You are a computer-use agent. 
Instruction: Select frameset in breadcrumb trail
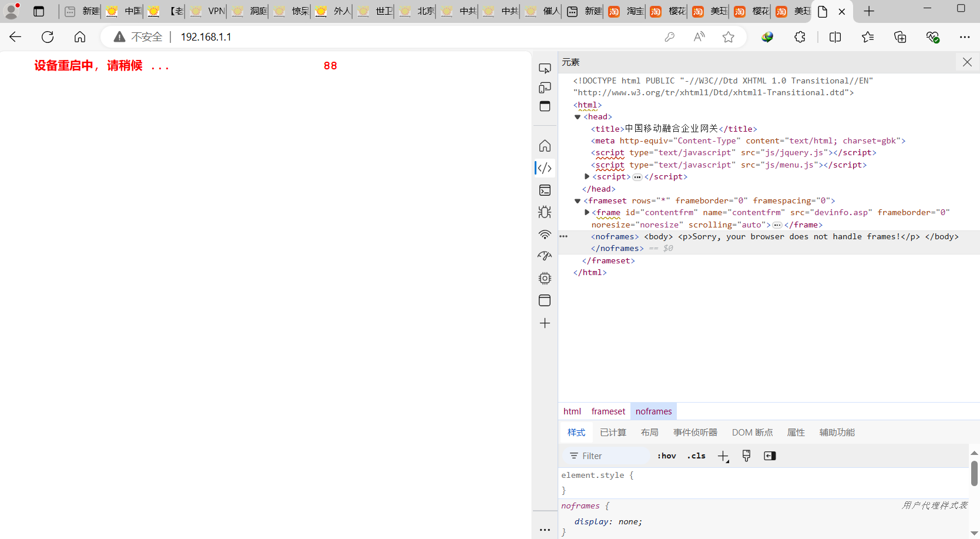608,411
